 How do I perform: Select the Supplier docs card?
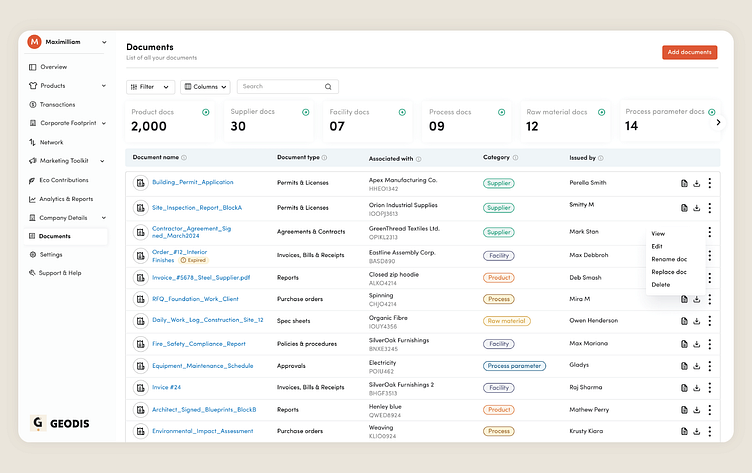[269, 121]
